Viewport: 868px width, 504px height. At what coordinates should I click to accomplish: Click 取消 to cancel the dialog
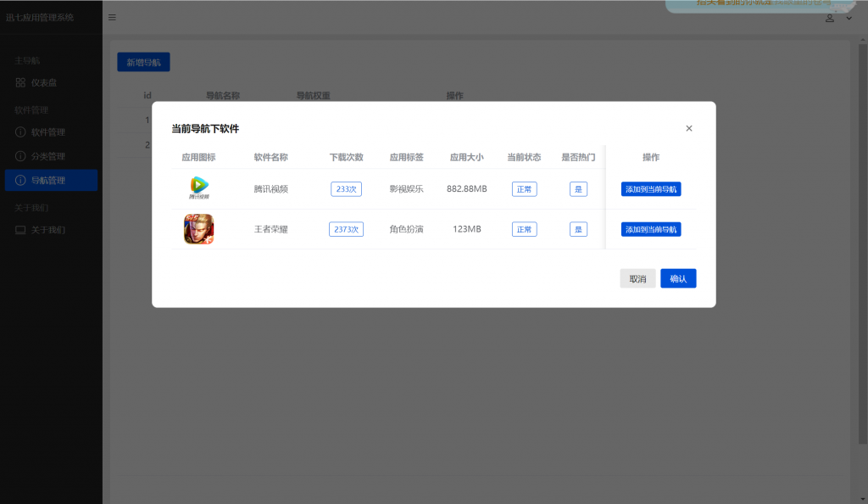pyautogui.click(x=637, y=278)
